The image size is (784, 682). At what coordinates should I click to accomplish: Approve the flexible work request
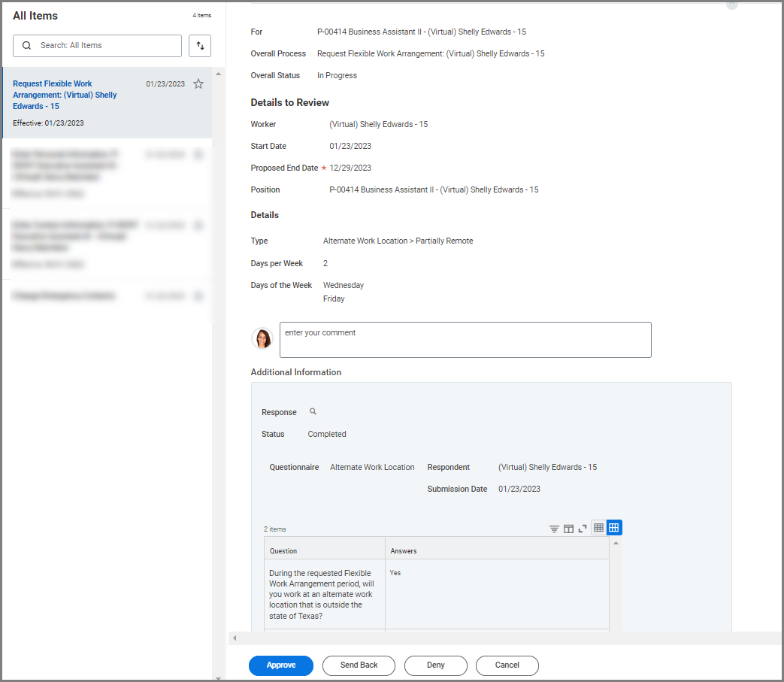coord(280,665)
